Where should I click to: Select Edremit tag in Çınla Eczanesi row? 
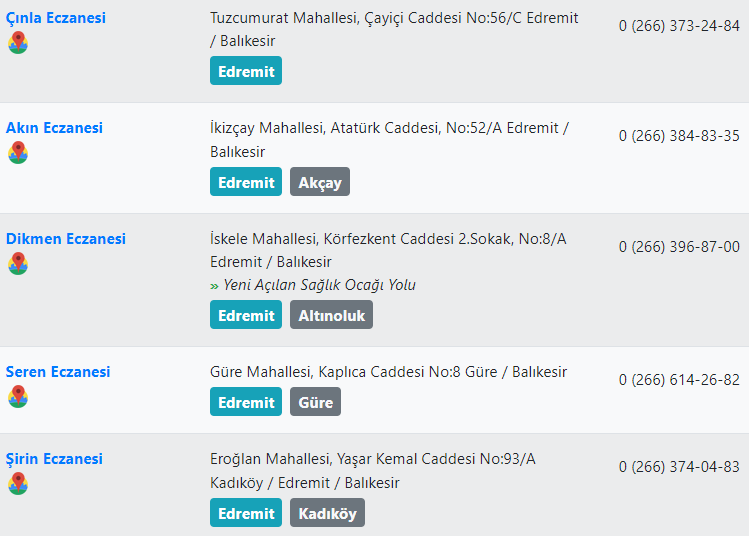[246, 71]
